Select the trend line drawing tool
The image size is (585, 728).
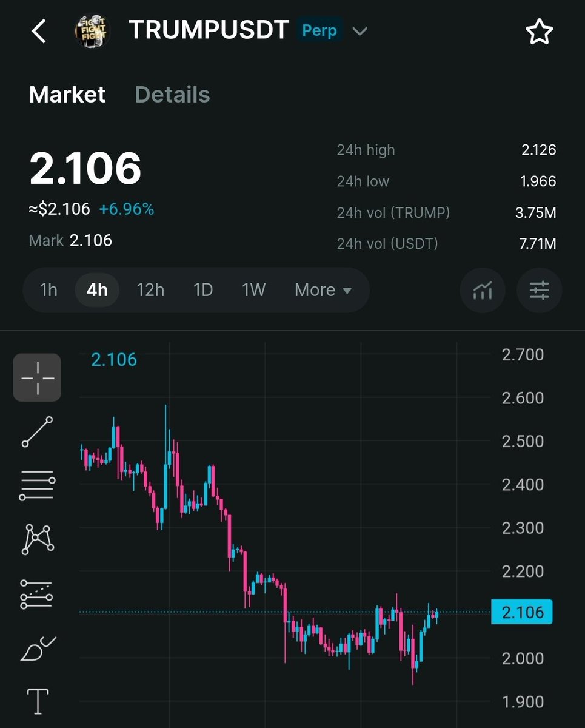(38, 432)
